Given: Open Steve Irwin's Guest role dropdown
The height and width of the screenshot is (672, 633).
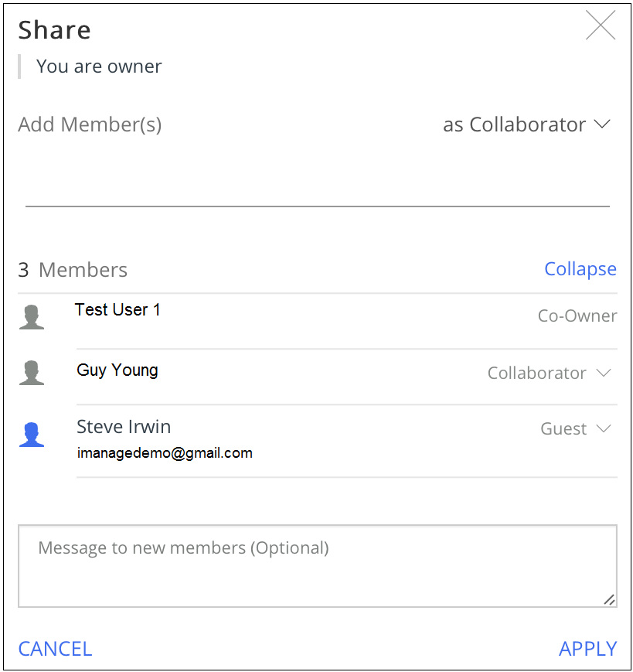Looking at the screenshot, I should [x=575, y=429].
